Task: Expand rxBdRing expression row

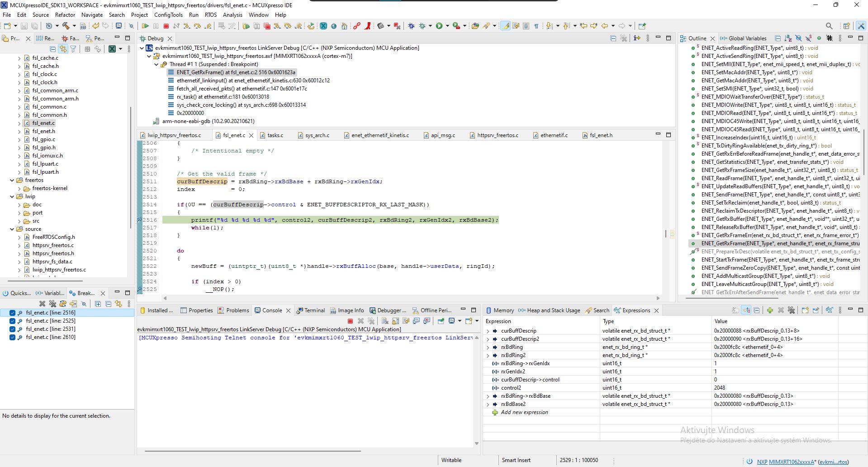Action: [x=488, y=347]
